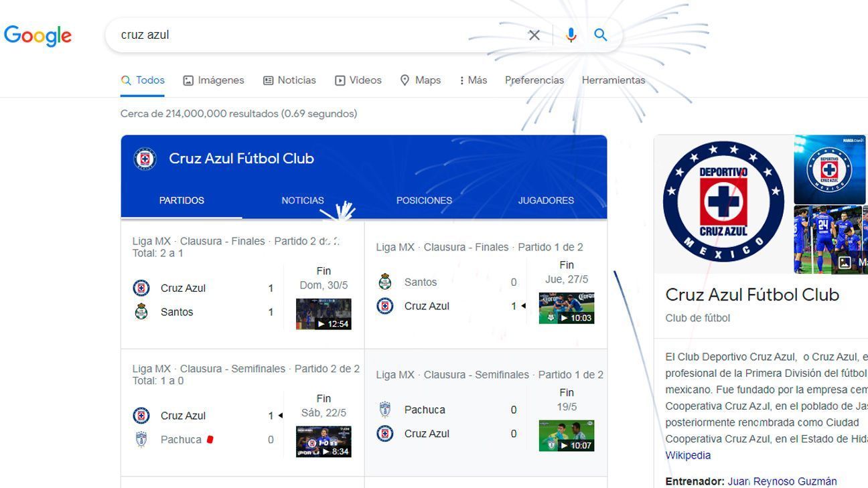Open Preferencias settings

tap(534, 80)
